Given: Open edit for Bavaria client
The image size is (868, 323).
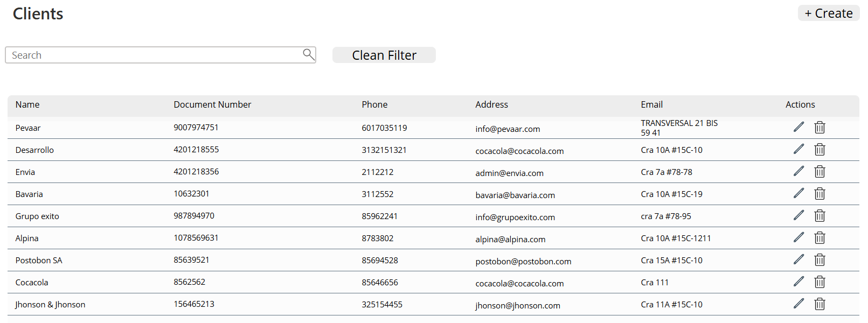Looking at the screenshot, I should pyautogui.click(x=798, y=193).
